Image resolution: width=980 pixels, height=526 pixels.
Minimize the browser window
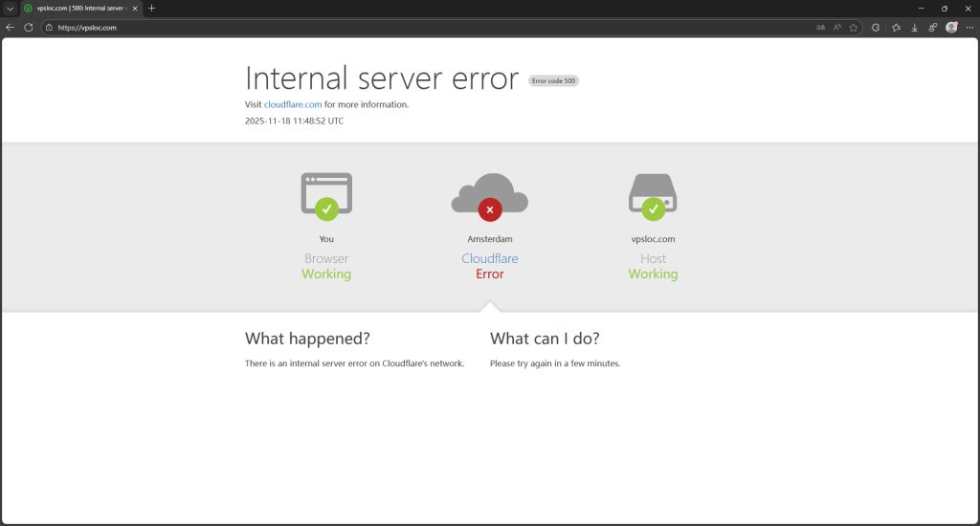pyautogui.click(x=922, y=8)
